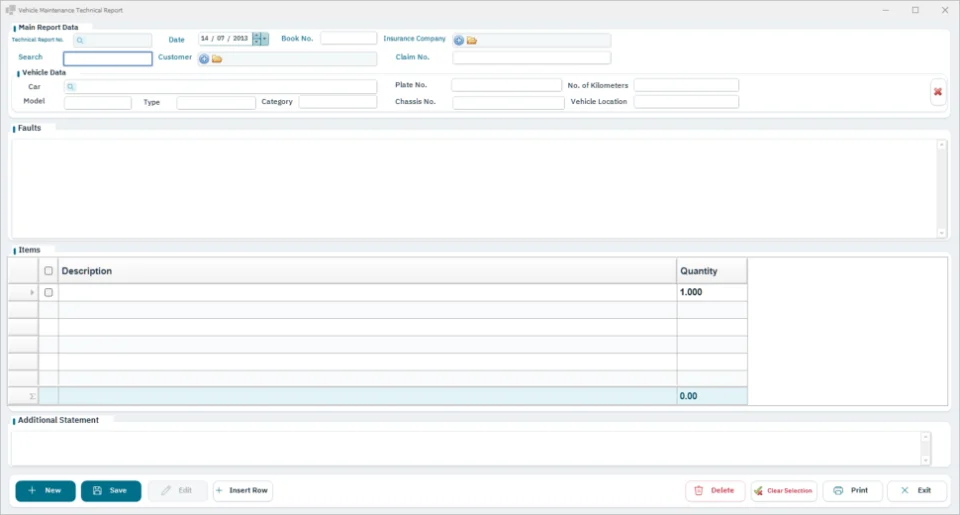The image size is (960, 515).
Task: Tick the checkbox in the first Items row
Action: pos(48,292)
